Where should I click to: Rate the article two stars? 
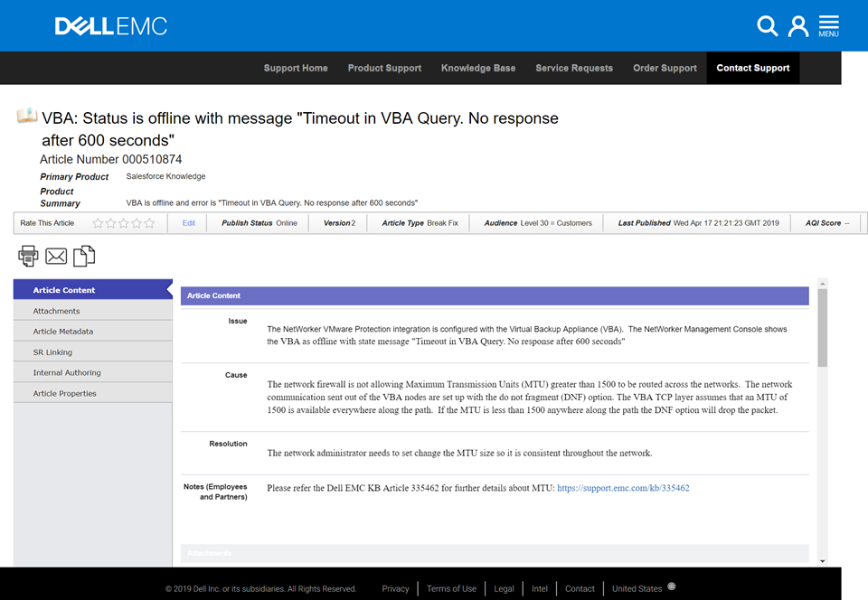[110, 223]
